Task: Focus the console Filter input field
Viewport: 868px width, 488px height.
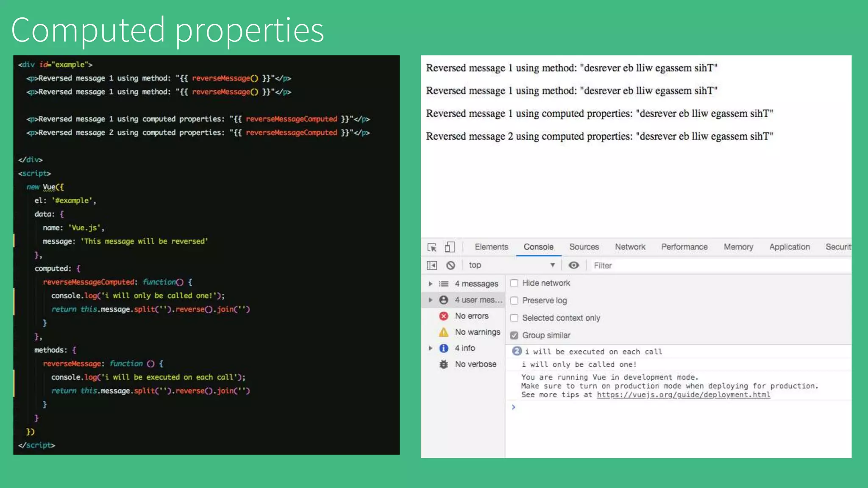Action: click(721, 265)
